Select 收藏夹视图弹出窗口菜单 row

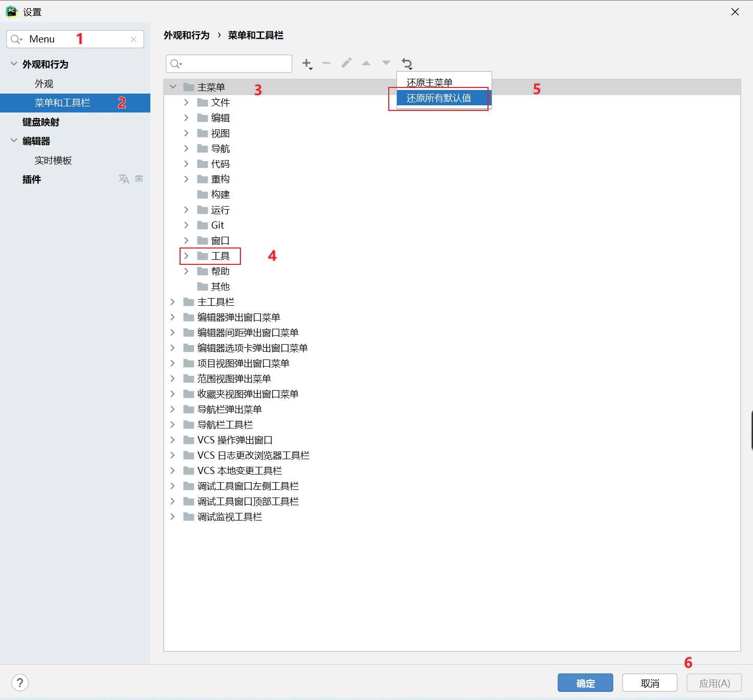[452, 394]
